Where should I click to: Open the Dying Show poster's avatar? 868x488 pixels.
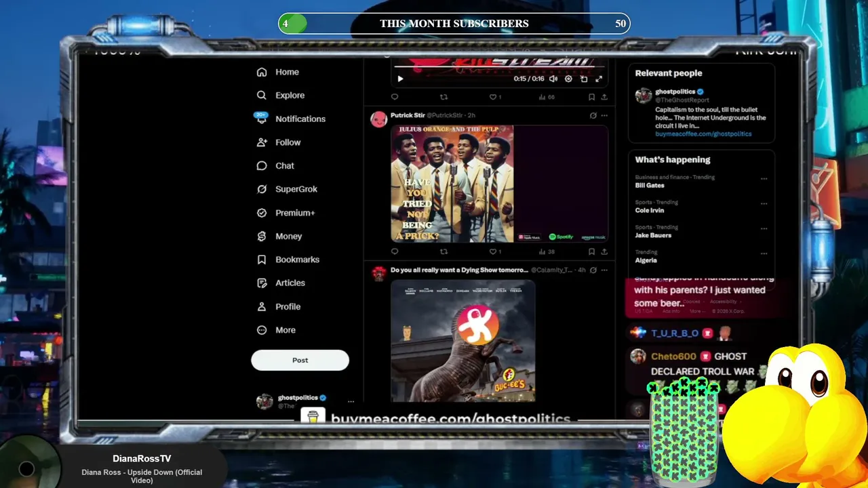(x=378, y=273)
